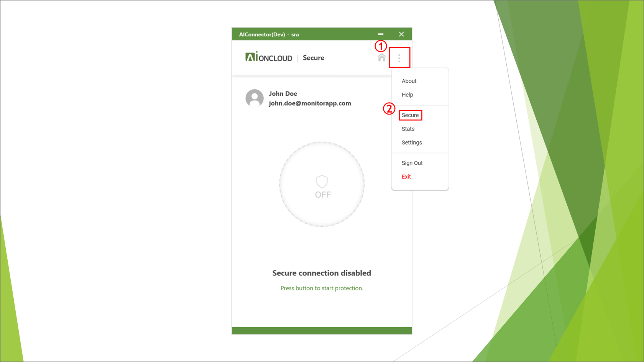Click the AIONCLOUD logo
The width and height of the screenshot is (644, 362).
269,57
